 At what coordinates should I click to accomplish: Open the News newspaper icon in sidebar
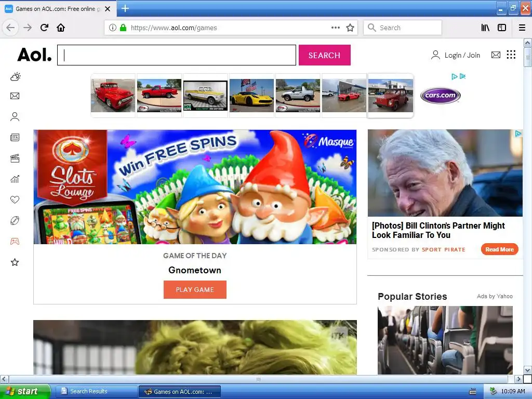pos(15,137)
